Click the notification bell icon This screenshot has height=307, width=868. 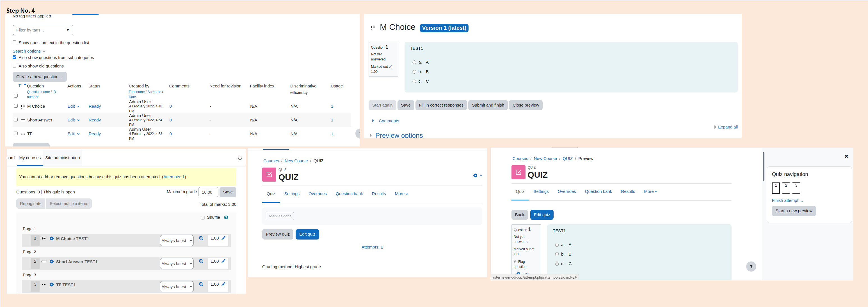(x=240, y=157)
